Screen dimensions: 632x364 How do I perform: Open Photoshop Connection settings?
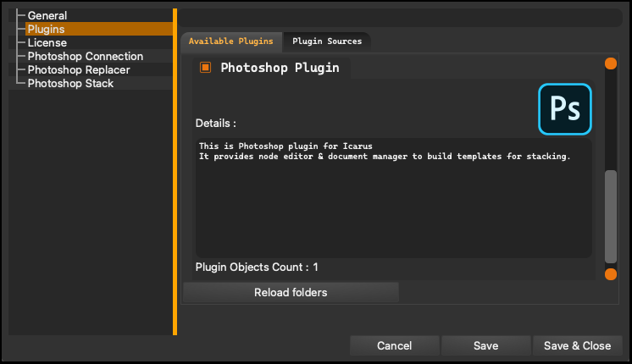click(x=85, y=57)
